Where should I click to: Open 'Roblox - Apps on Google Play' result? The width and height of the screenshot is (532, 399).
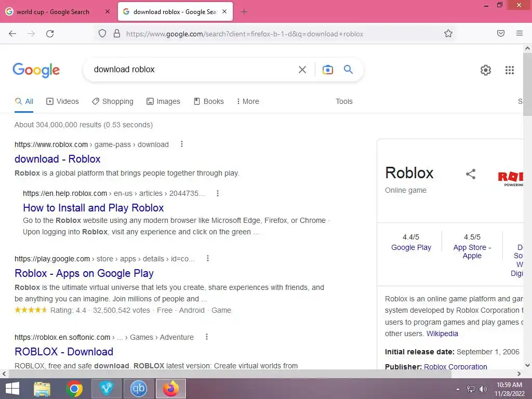84,273
